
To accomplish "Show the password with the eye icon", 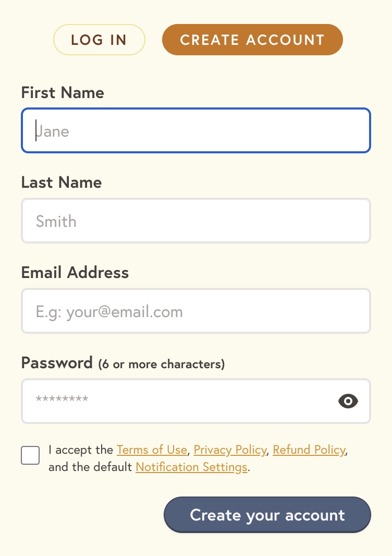I will (x=348, y=401).
